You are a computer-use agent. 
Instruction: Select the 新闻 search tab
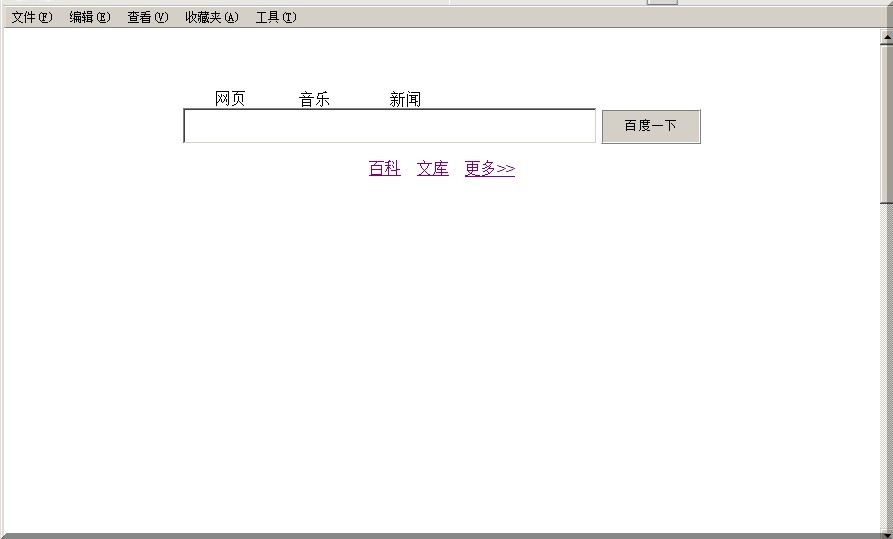coord(405,100)
